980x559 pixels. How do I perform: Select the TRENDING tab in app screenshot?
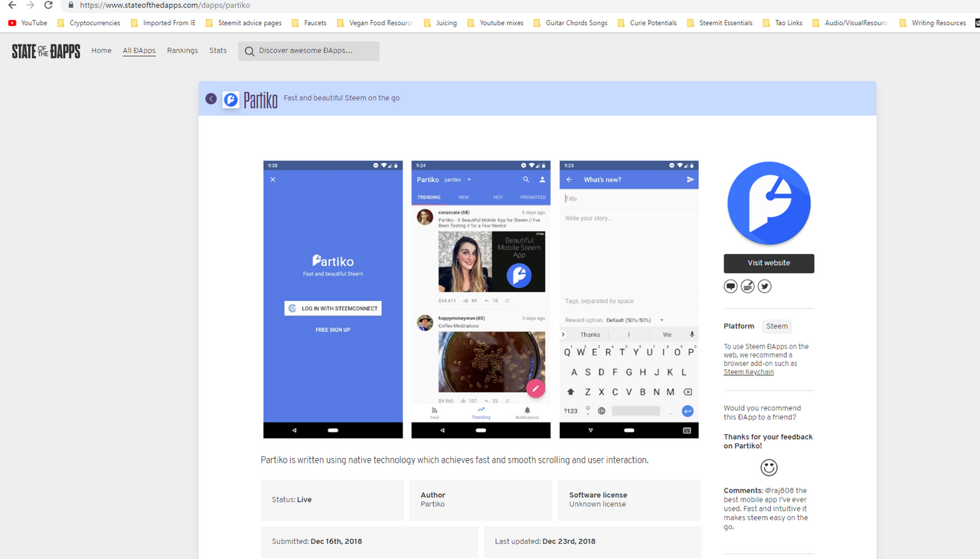tap(429, 198)
